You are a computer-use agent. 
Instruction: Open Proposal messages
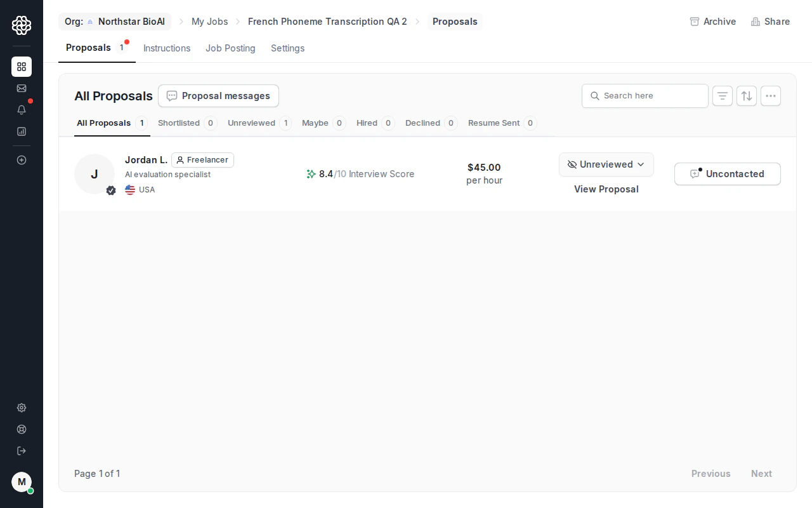[218, 96]
